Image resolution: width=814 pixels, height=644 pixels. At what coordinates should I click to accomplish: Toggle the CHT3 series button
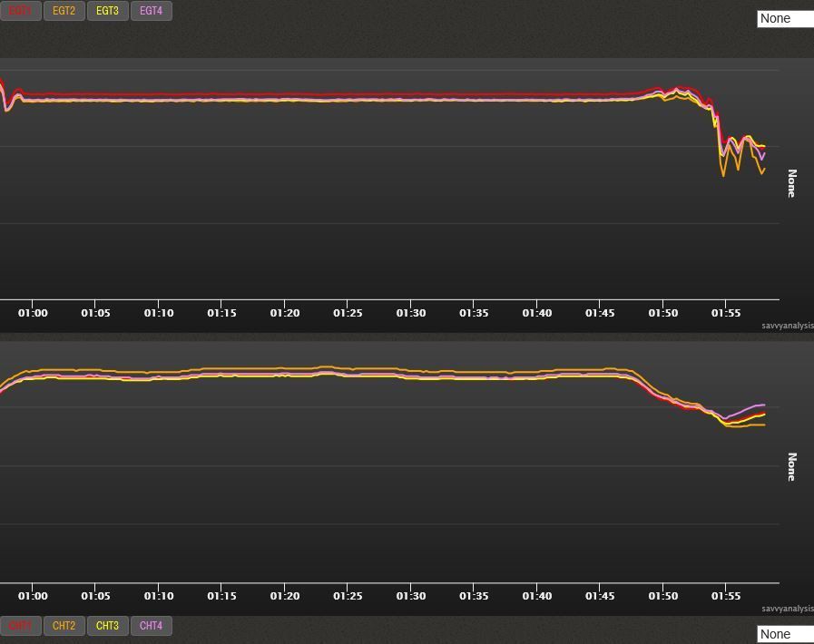point(107,626)
